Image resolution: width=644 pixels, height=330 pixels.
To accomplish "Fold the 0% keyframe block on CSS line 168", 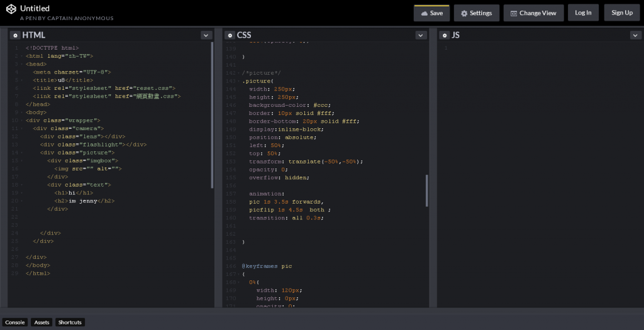I will pyautogui.click(x=238, y=282).
